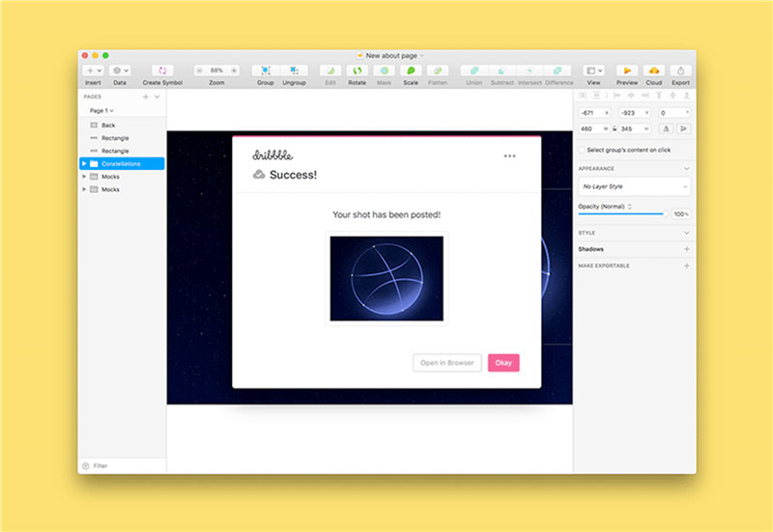This screenshot has height=532, width=773.
Task: Click the three-dot menu in mockup
Action: pyautogui.click(x=510, y=156)
